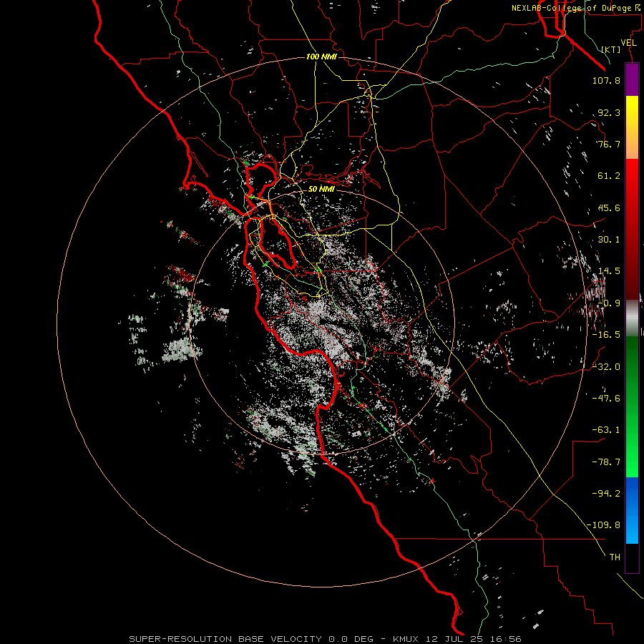Click the 45.6 legend value
This screenshot has width=644, height=644.
609,208
